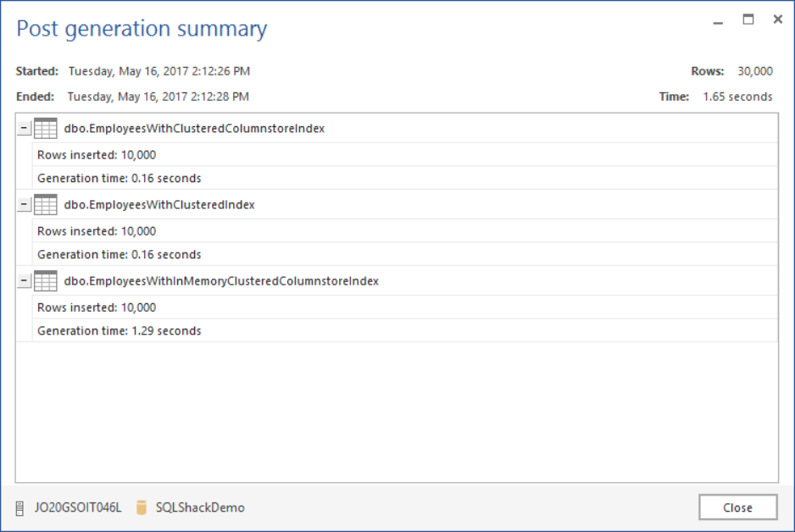
Task: Maximize the Post generation summary window
Action: pyautogui.click(x=748, y=19)
